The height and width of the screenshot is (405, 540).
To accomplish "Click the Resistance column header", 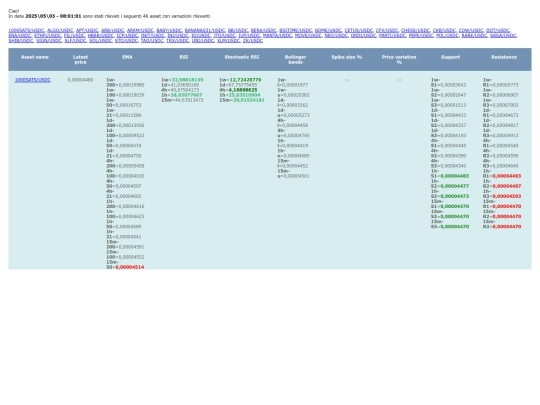I will (504, 57).
